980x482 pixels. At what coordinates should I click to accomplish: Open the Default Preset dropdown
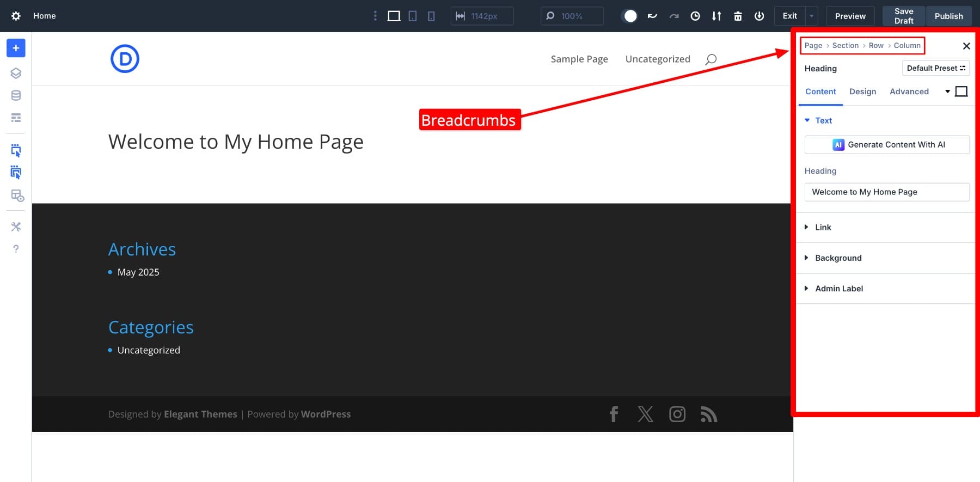point(936,68)
